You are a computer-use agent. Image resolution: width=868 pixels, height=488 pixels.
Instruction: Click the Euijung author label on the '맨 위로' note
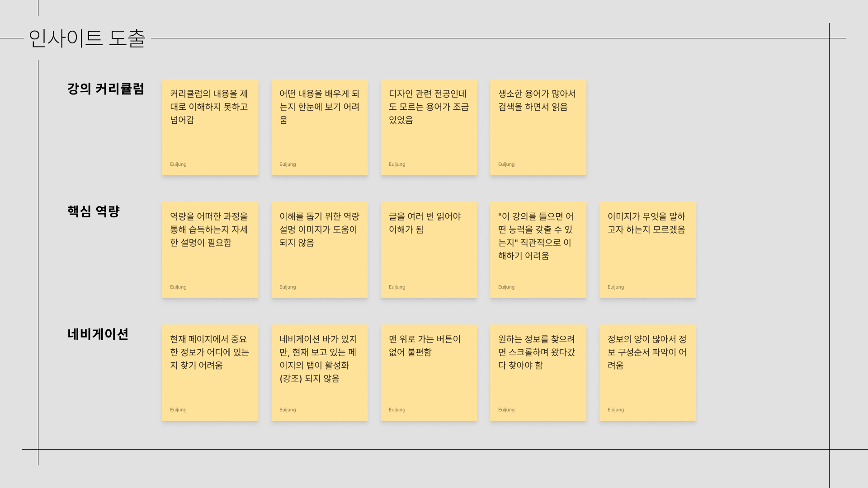pos(397,410)
